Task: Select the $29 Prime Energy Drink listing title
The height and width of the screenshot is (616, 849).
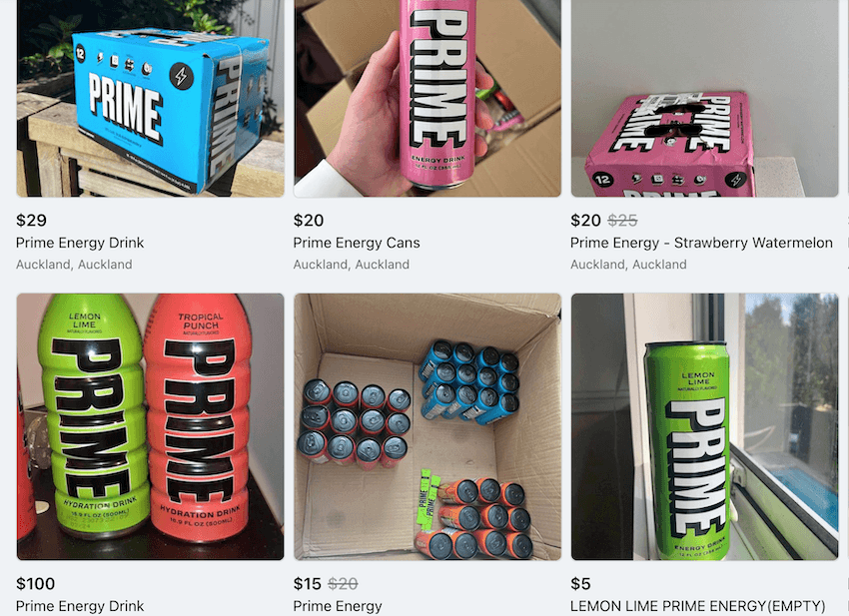Action: (80, 243)
